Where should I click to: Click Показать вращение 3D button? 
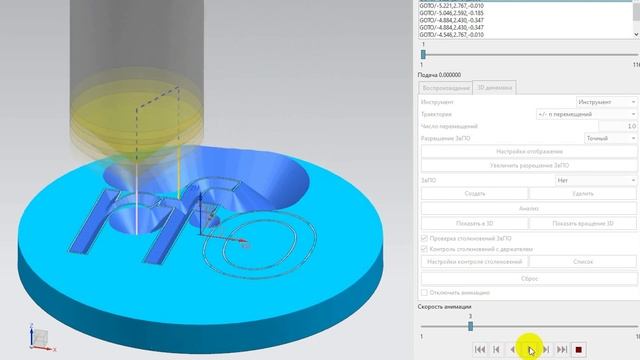coord(583,223)
